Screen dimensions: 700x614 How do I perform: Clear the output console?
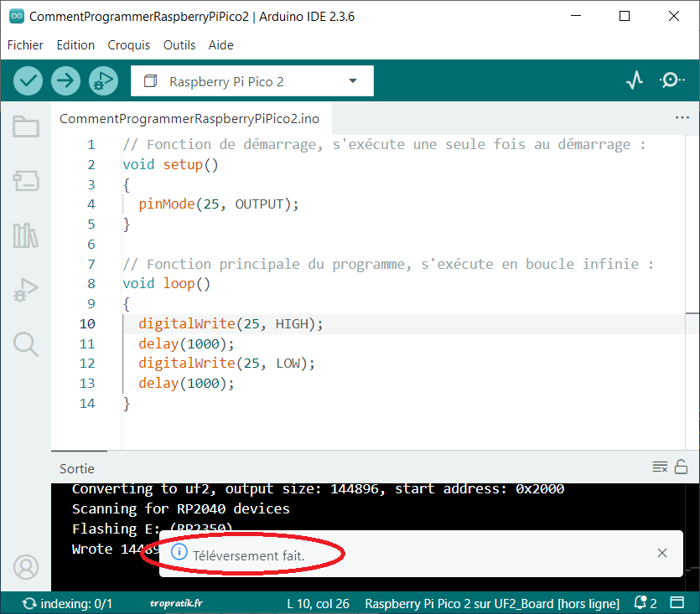pyautogui.click(x=660, y=467)
